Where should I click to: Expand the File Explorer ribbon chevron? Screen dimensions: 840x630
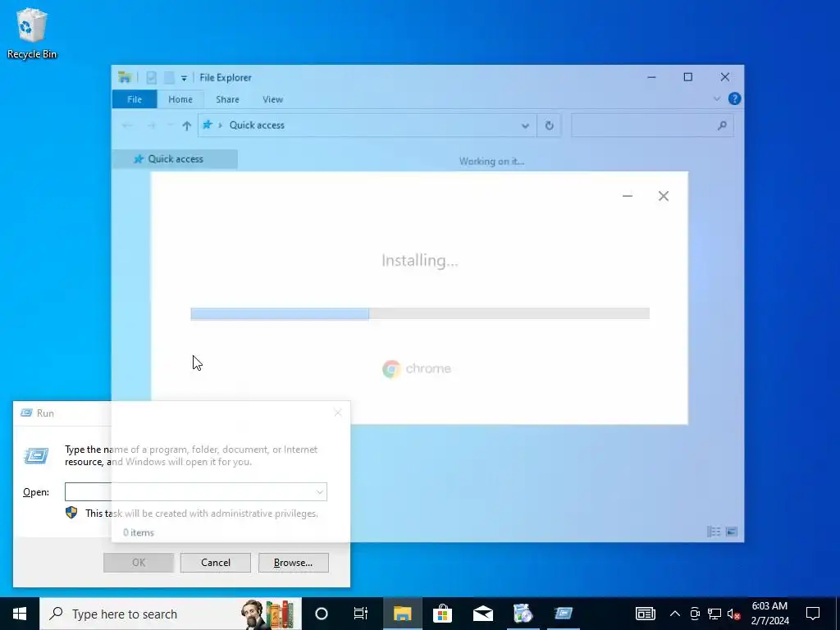717,98
